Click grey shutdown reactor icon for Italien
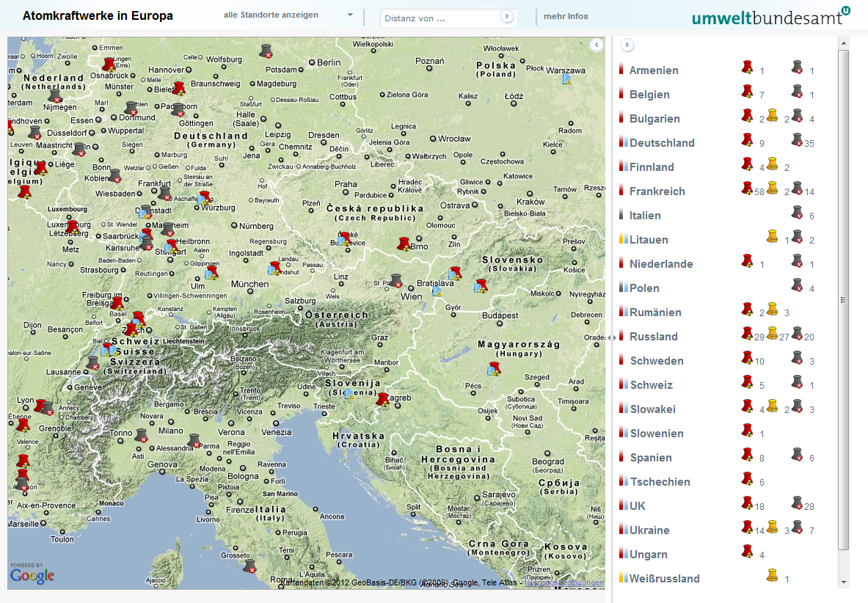The height and width of the screenshot is (603, 868). pos(797,213)
